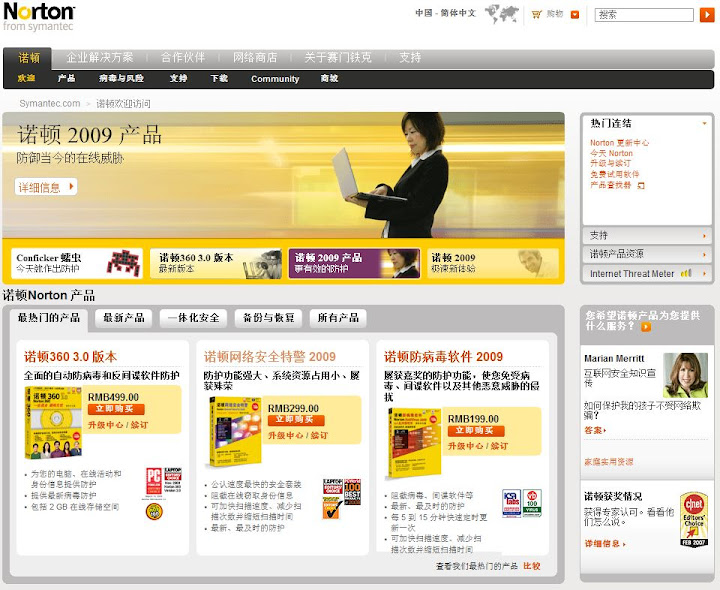This screenshot has height=590, width=720.
Task: Open the 网络商店 navigation tab
Action: pos(255,57)
